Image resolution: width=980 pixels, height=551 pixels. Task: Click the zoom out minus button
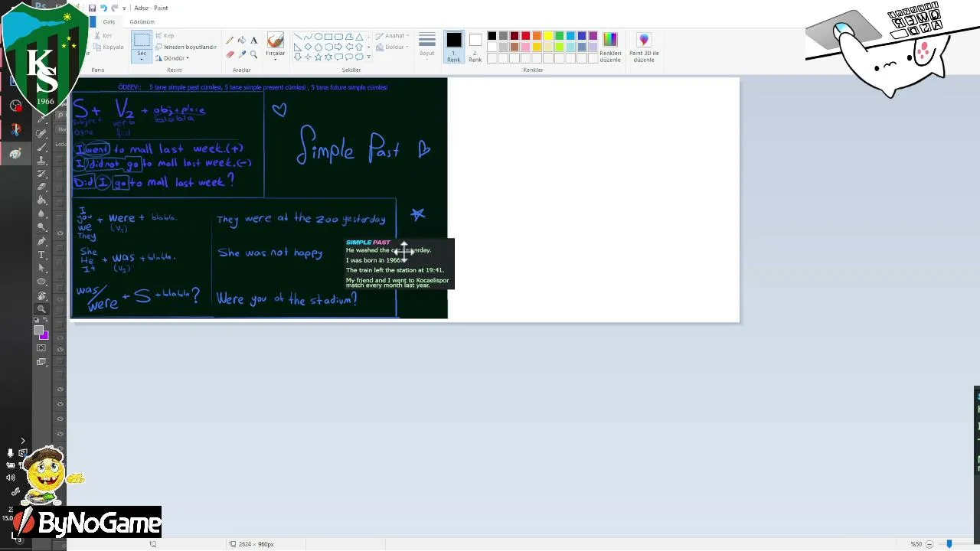coord(929,544)
